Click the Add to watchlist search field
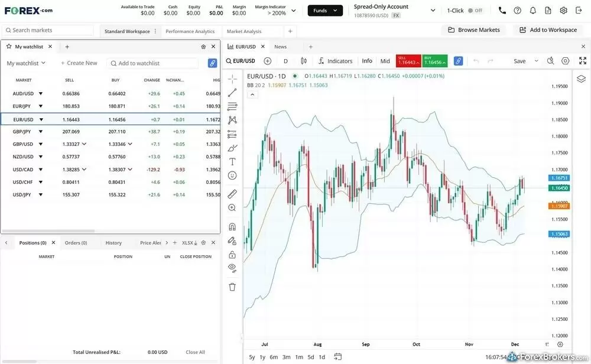 point(154,63)
